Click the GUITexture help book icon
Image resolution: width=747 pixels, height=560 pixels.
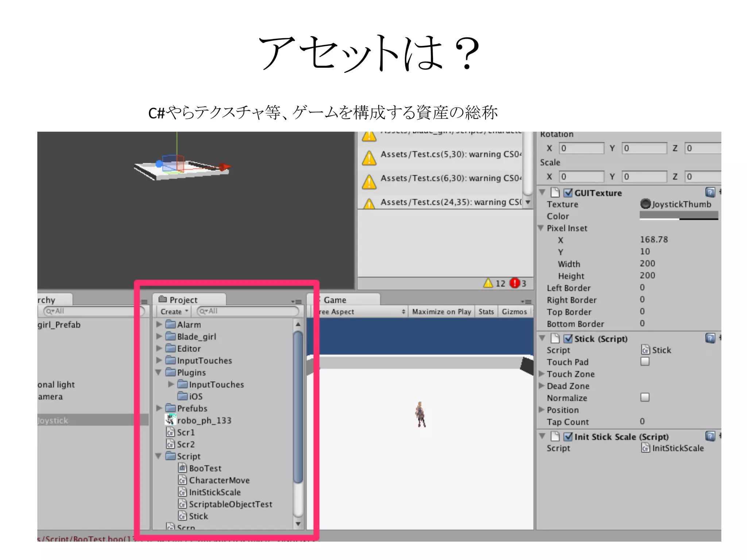coord(710,192)
